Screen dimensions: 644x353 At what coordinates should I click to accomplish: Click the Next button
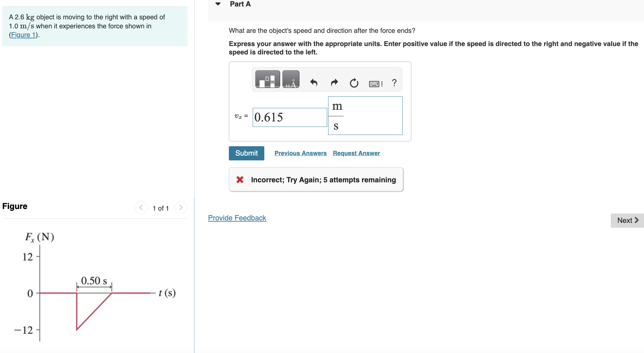tap(627, 221)
